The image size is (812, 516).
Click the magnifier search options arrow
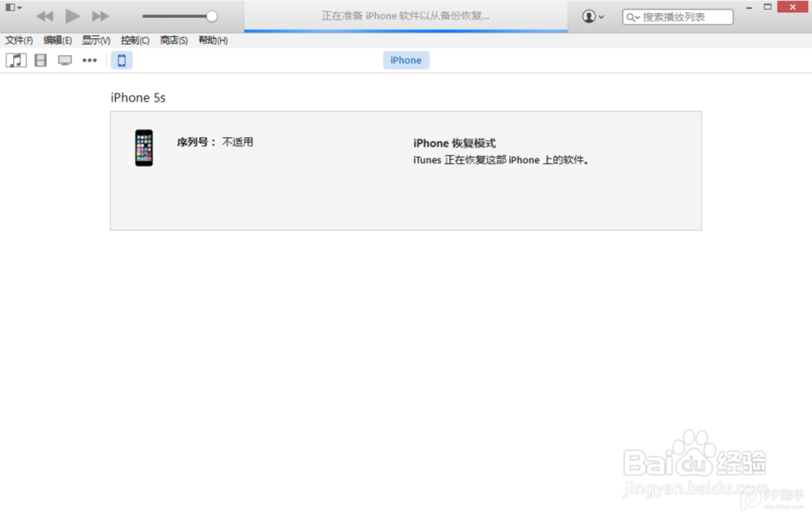coord(633,17)
